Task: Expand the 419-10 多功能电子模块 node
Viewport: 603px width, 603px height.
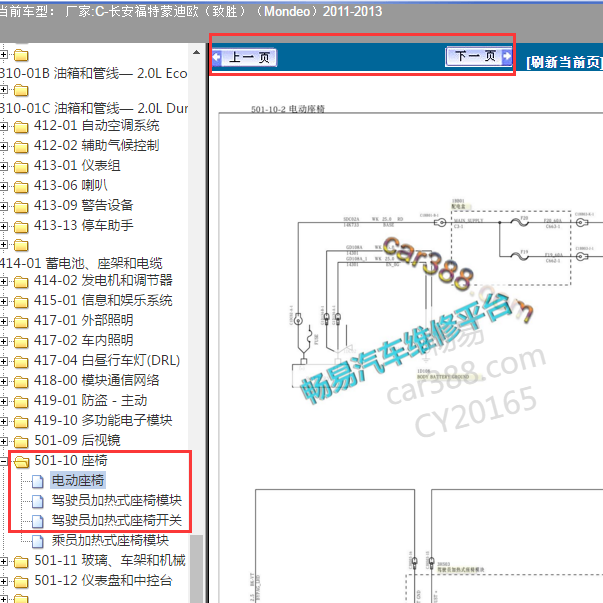Action: coord(3,421)
